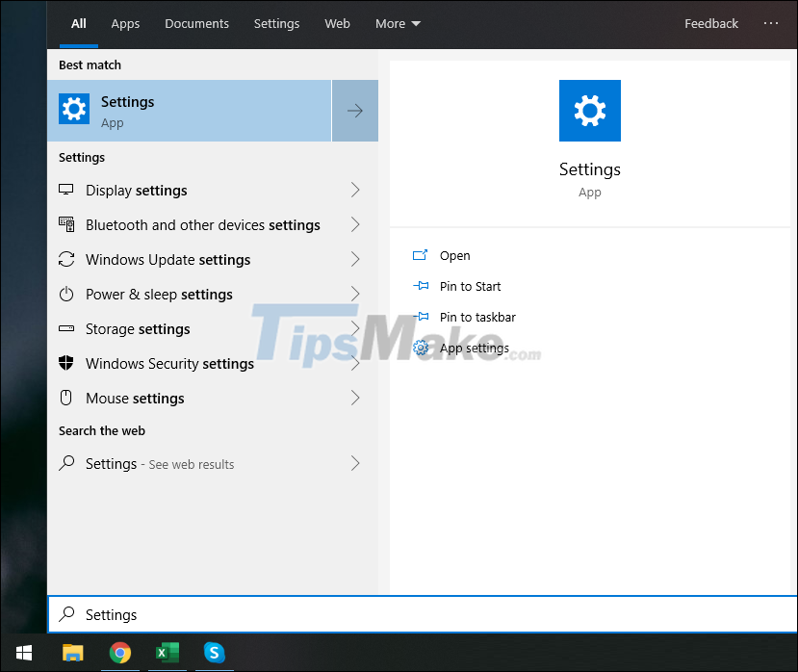Click the Windows Update circular arrows icon
Screen dimensions: 798x672
tap(66, 259)
